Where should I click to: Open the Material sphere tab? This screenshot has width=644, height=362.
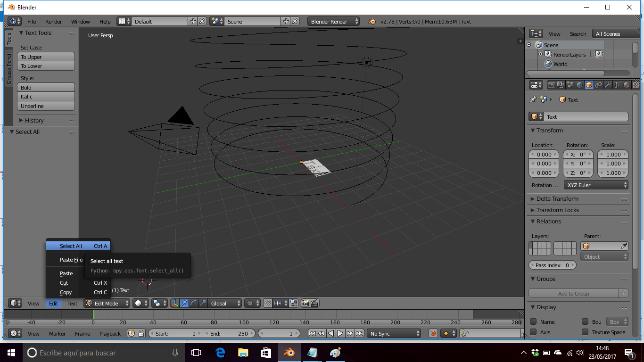(627, 85)
